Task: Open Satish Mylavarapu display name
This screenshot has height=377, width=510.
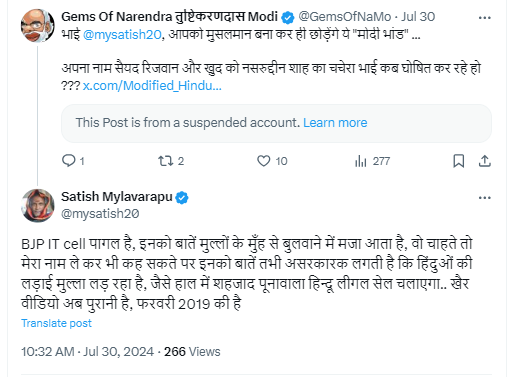Action: point(117,197)
